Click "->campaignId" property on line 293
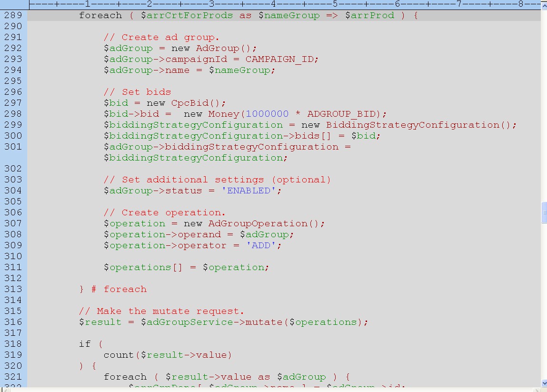Screen dimensions: 547x392 pos(190,60)
